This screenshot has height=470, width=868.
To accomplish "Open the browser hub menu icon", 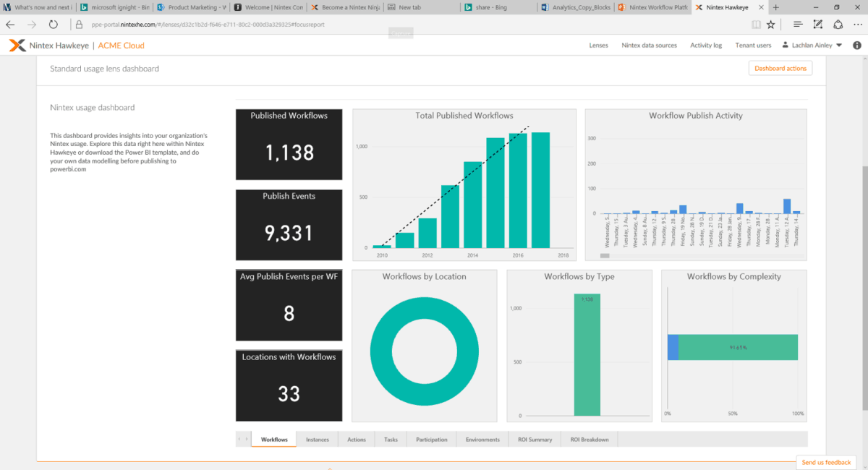I will click(798, 24).
